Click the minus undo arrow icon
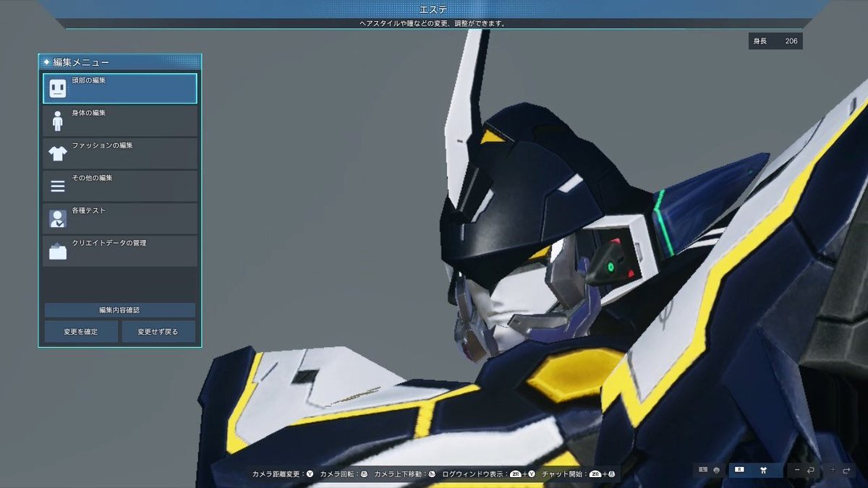868x488 pixels. pos(804,470)
